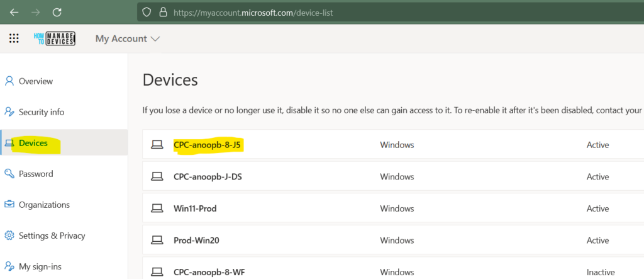Image resolution: width=644 pixels, height=279 pixels.
Task: Expand the CPC-anoopb-8-J5 device row
Action: (x=393, y=144)
